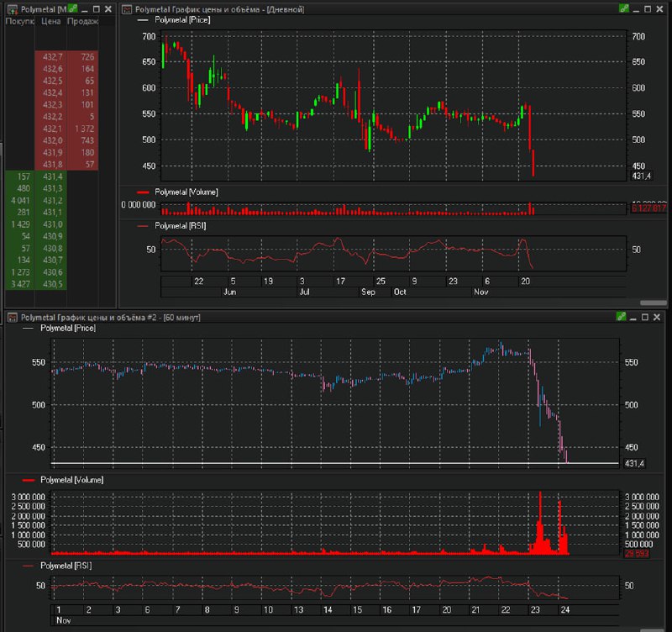Click Polymetal [RSI] legend in daily chart
Screen dimensions: 672x632
(x=180, y=225)
